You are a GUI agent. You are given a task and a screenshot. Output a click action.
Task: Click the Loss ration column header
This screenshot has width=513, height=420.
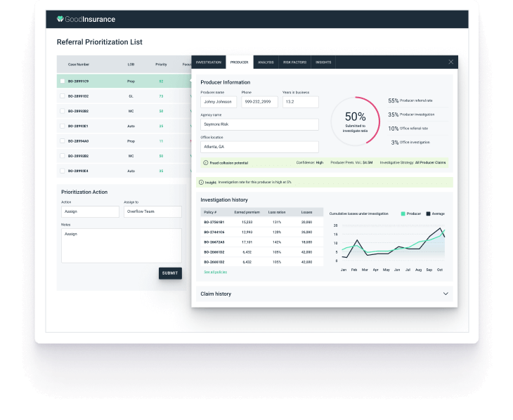277,212
